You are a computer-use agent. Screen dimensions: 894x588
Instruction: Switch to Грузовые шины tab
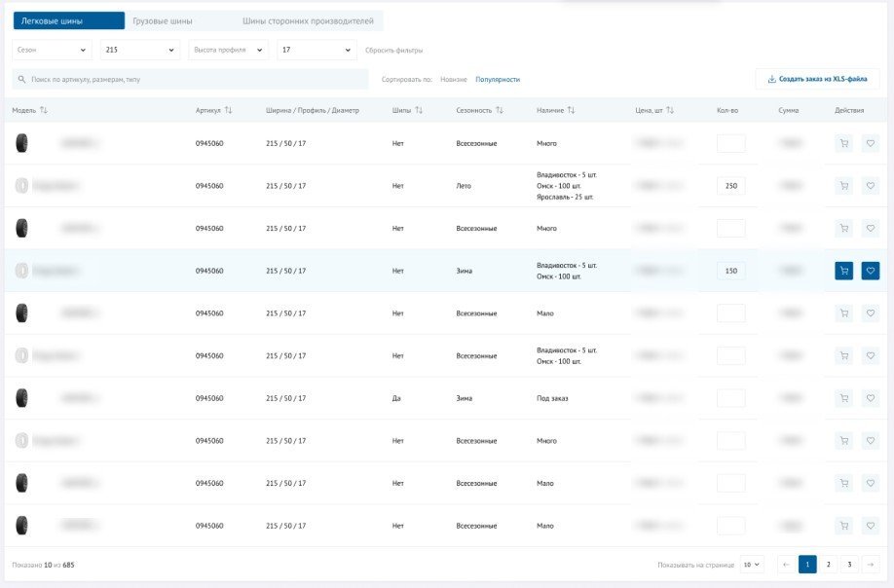(x=163, y=20)
